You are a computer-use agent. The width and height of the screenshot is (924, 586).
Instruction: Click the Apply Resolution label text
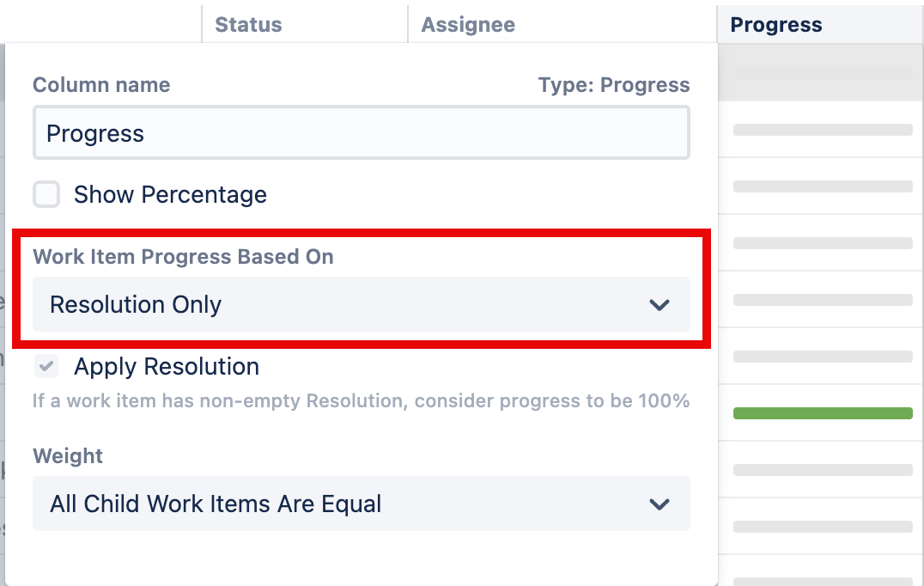point(167,367)
